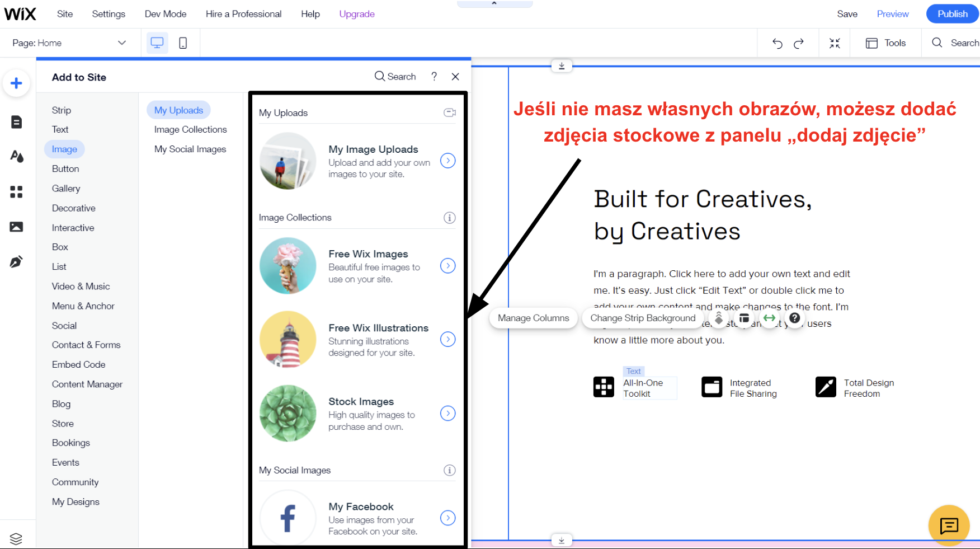Image resolution: width=980 pixels, height=549 pixels.
Task: Open Free Wix Illustrations arrow
Action: click(448, 339)
